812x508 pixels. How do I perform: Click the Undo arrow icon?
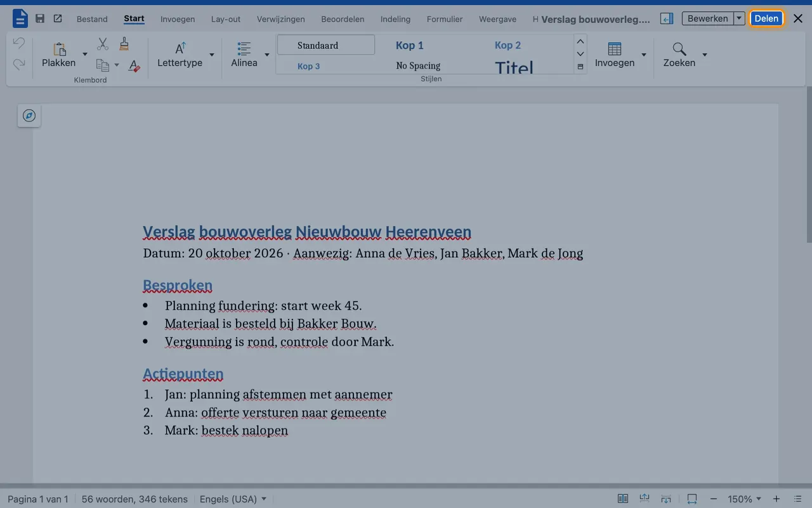click(19, 43)
